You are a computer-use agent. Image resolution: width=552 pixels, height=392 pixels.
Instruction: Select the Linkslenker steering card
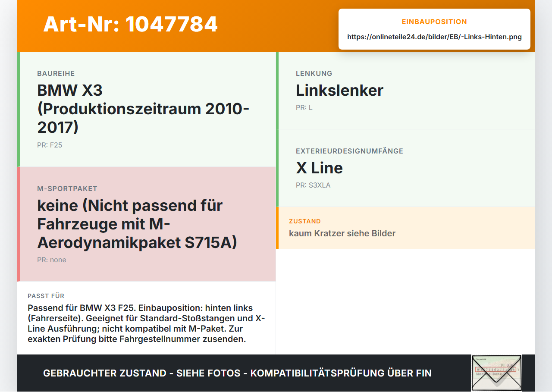405,91
